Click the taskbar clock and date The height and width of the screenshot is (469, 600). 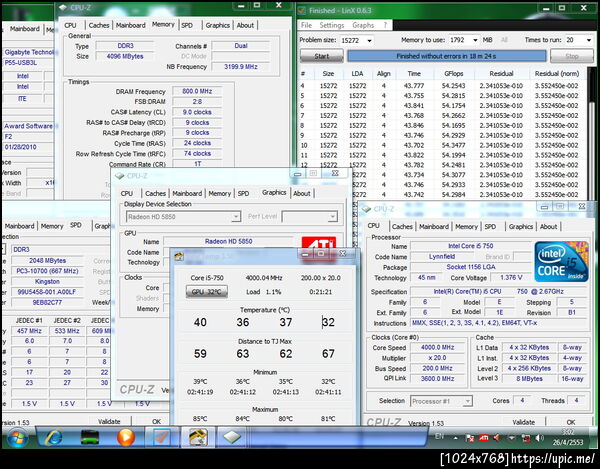tap(568, 437)
